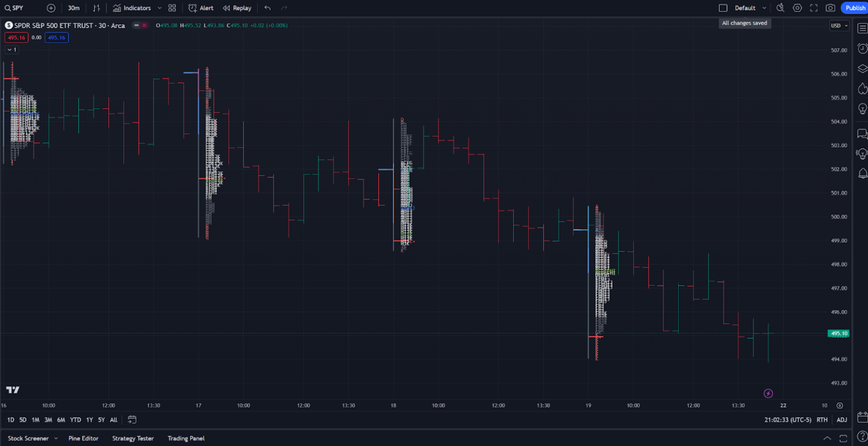Enter fullscreen mode for the chart

pyautogui.click(x=814, y=8)
